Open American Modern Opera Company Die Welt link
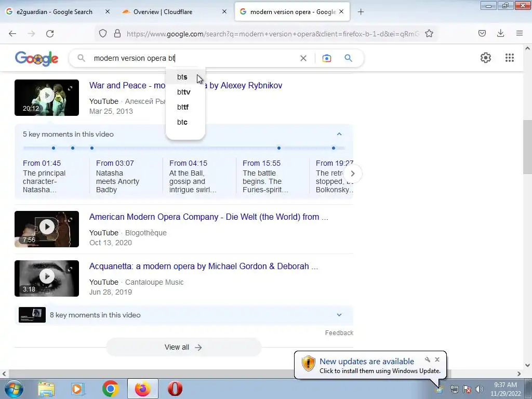The image size is (532, 399). point(209,217)
